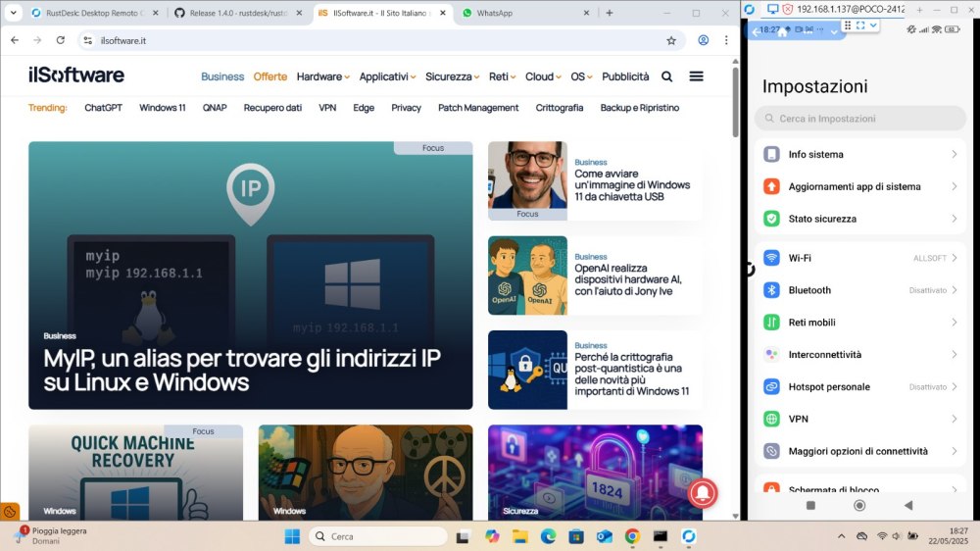Open Task View on the taskbar
Screen dimensions: 980x551
(x=464, y=536)
